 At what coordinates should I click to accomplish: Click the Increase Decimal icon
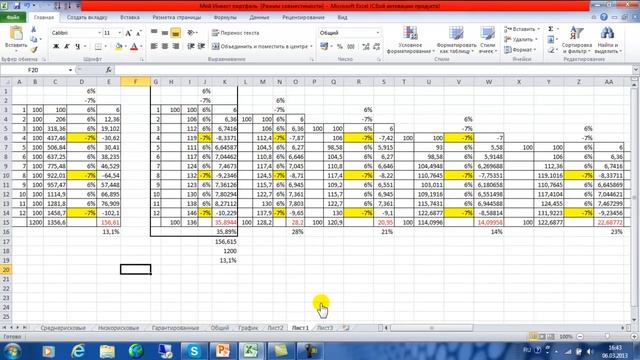point(366,47)
